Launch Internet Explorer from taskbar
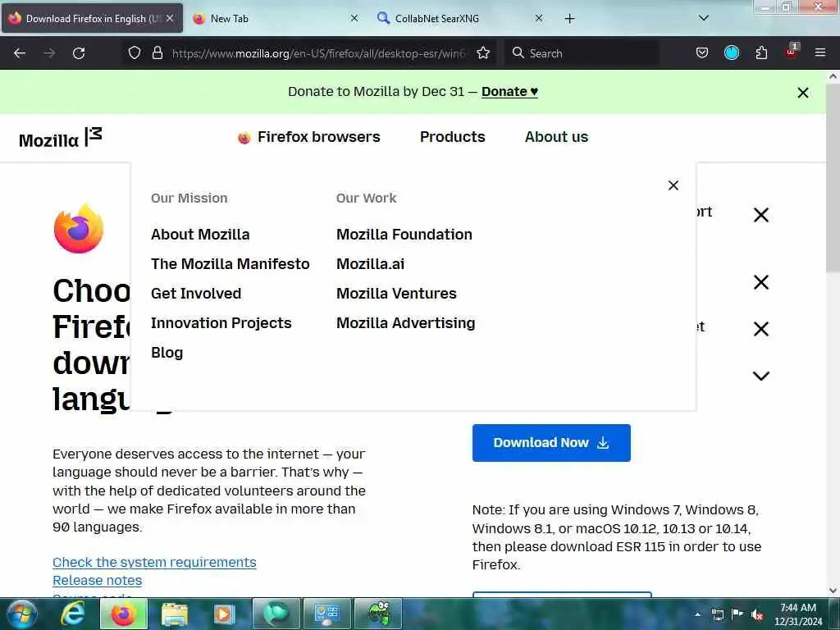 (x=72, y=614)
